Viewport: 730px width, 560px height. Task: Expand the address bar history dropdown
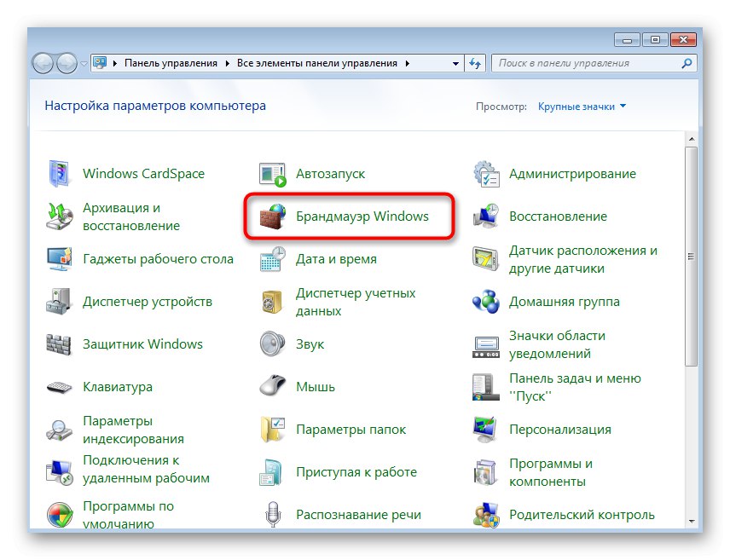pyautogui.click(x=455, y=62)
